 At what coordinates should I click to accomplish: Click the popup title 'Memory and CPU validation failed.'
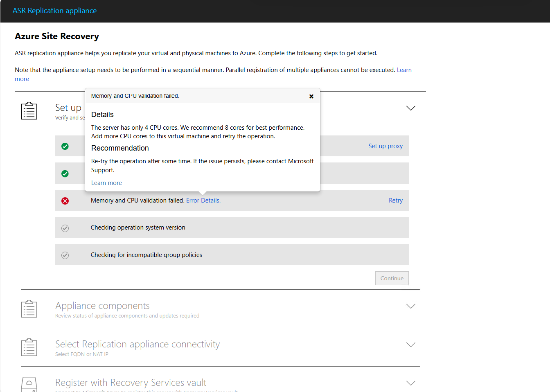pos(135,96)
